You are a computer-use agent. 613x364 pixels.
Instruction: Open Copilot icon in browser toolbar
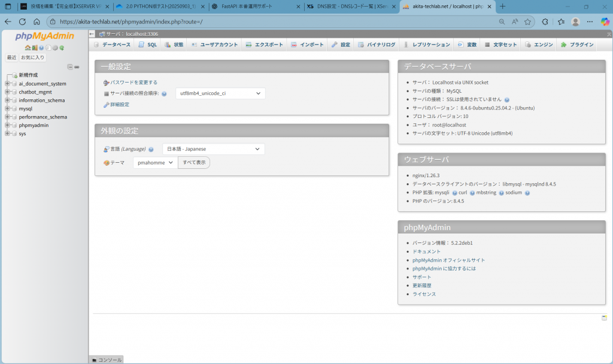pyautogui.click(x=605, y=22)
